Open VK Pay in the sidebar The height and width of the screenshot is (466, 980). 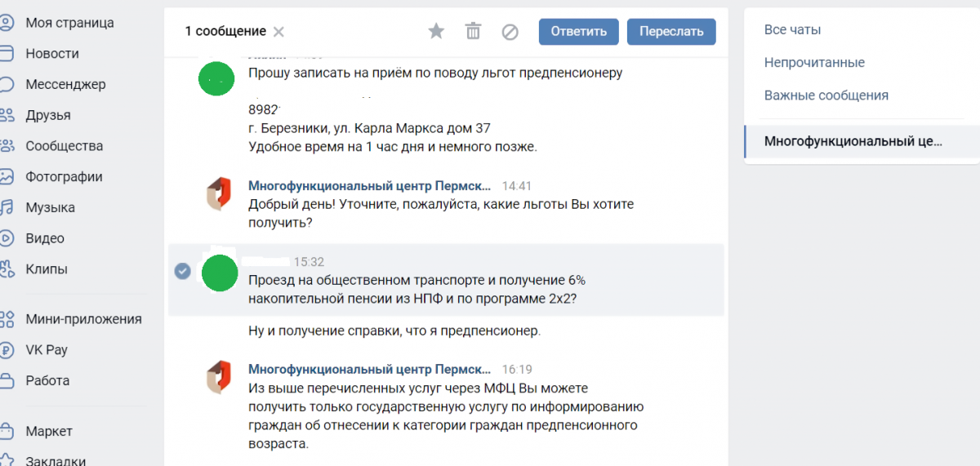coord(47,349)
